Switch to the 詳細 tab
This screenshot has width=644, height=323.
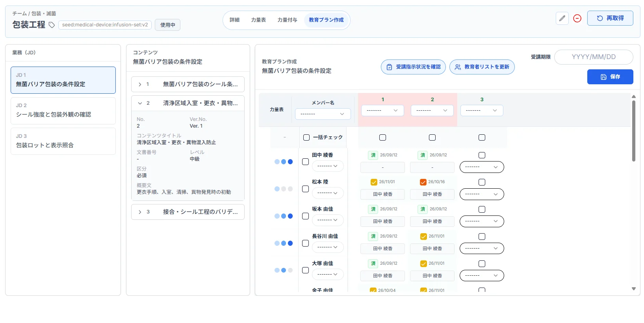pyautogui.click(x=234, y=20)
